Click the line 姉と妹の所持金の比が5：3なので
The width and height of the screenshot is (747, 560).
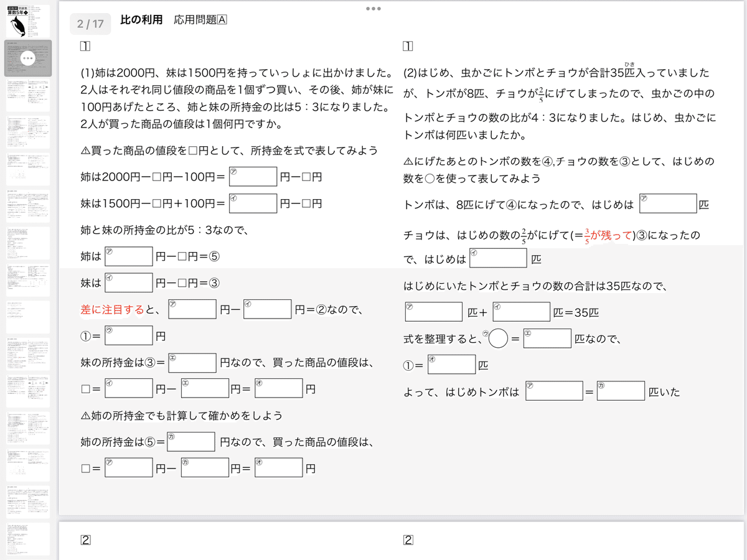point(165,230)
